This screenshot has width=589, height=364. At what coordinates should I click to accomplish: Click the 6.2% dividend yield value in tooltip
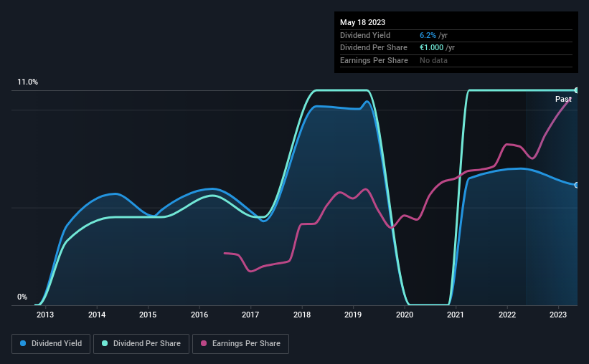428,35
